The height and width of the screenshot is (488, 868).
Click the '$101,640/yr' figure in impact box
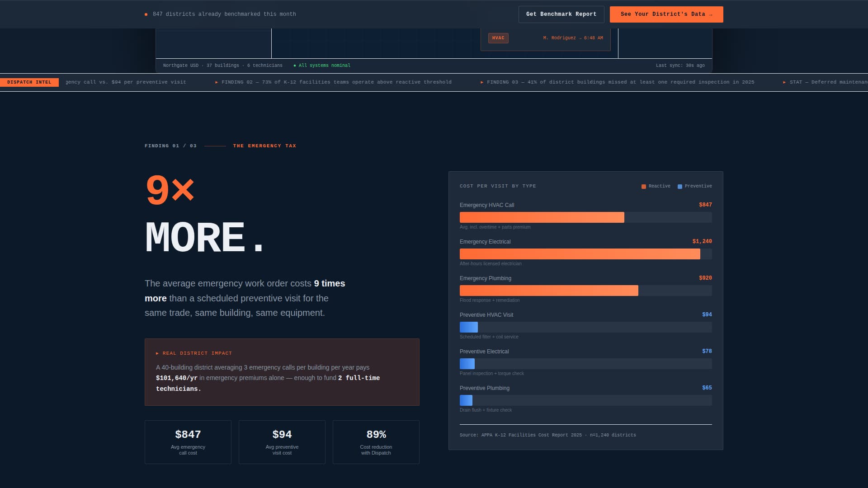(177, 378)
